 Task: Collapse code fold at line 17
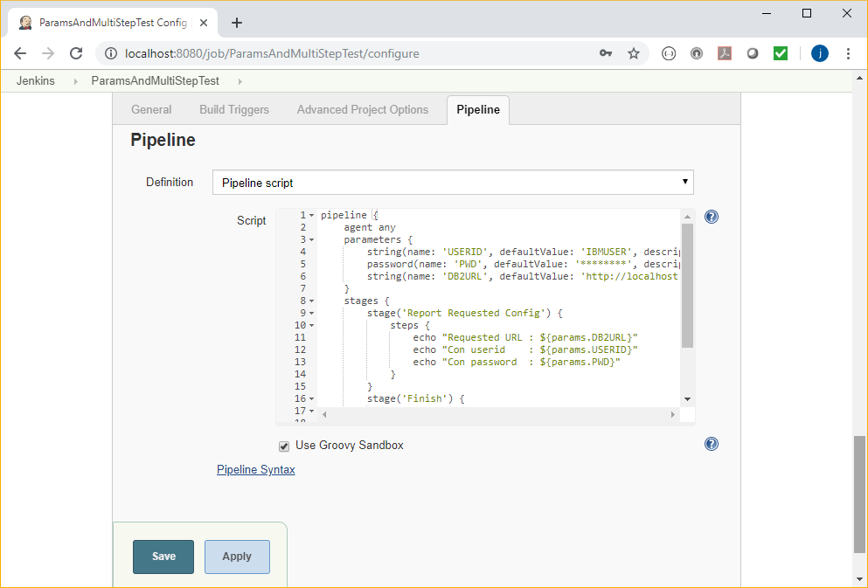click(x=312, y=411)
